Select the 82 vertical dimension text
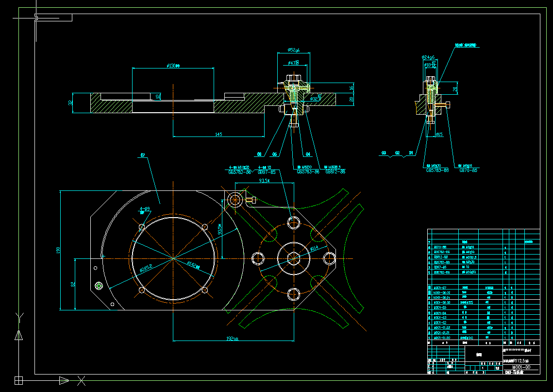Image resolution: width=553 pixels, height=392 pixels. [73, 284]
